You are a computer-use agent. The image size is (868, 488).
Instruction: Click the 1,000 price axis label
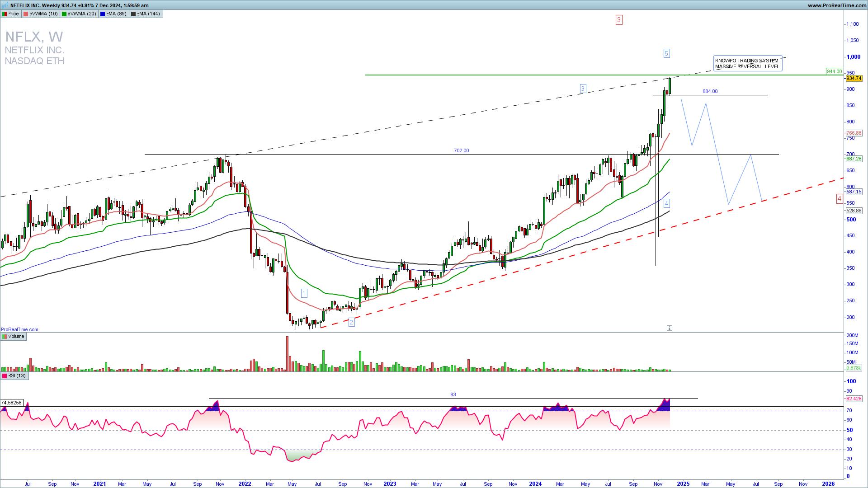tap(854, 57)
